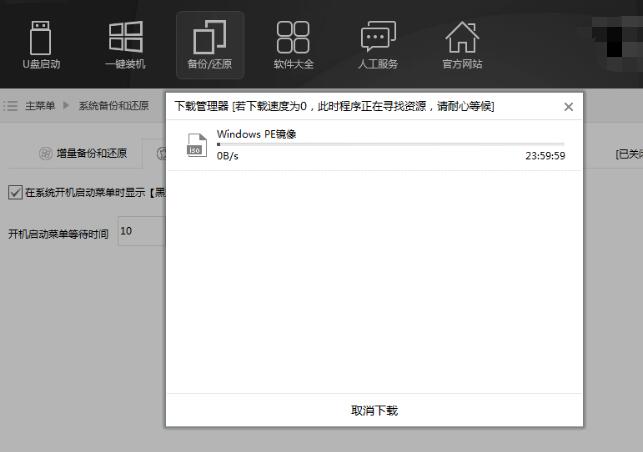Open 人工服务 customer support chat
Viewport: 643px width, 452px height.
(378, 45)
